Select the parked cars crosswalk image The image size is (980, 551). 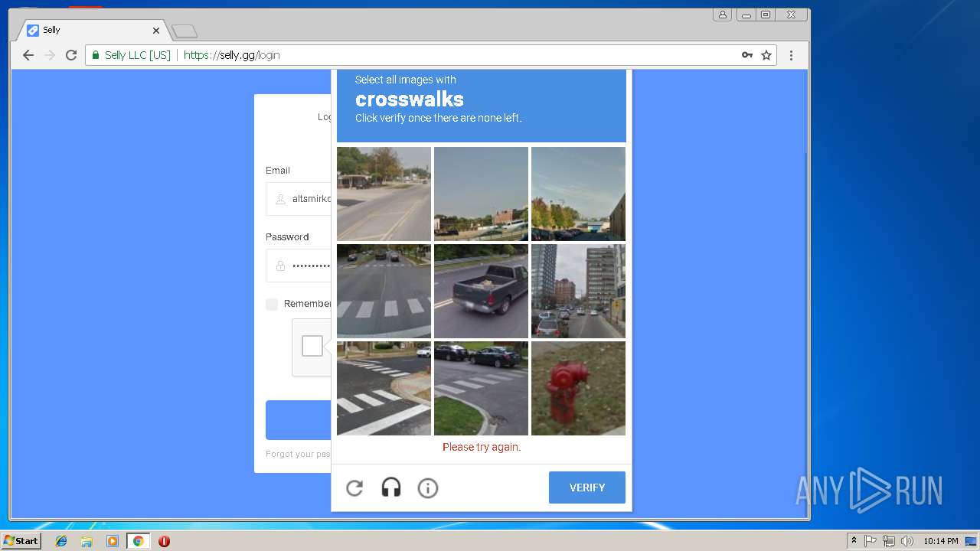(481, 388)
